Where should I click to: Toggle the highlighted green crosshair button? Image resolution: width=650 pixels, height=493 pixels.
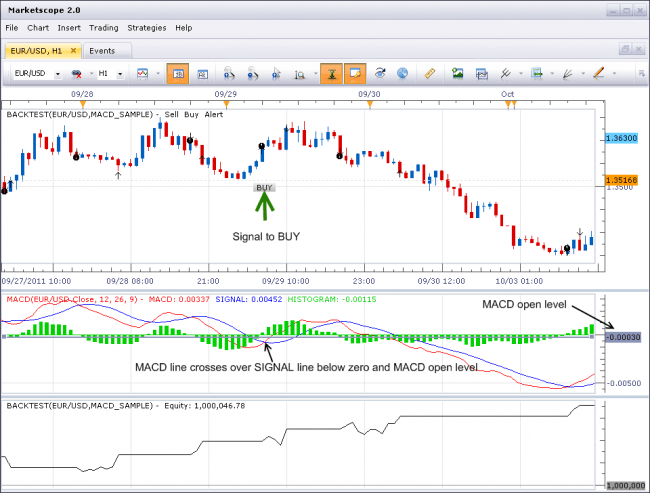(331, 74)
